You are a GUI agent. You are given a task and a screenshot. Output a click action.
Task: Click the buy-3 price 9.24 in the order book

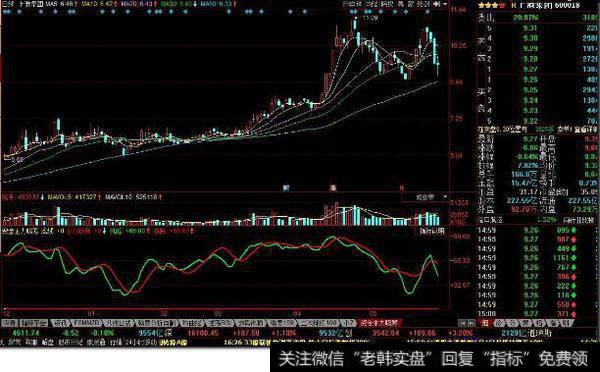pyautogui.click(x=530, y=100)
